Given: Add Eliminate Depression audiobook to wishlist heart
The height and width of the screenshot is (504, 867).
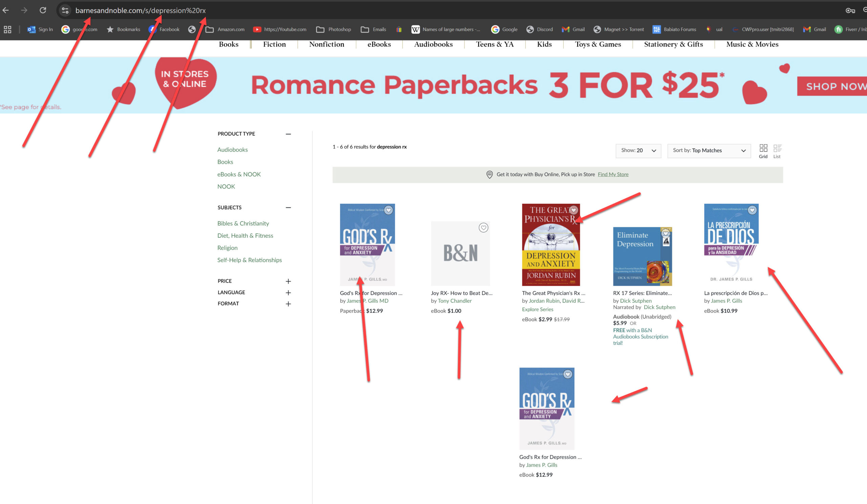Looking at the screenshot, I should click(666, 234).
